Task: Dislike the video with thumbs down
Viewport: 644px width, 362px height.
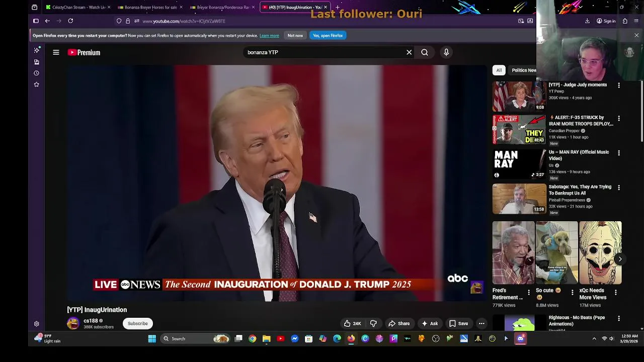Action: pyautogui.click(x=373, y=323)
